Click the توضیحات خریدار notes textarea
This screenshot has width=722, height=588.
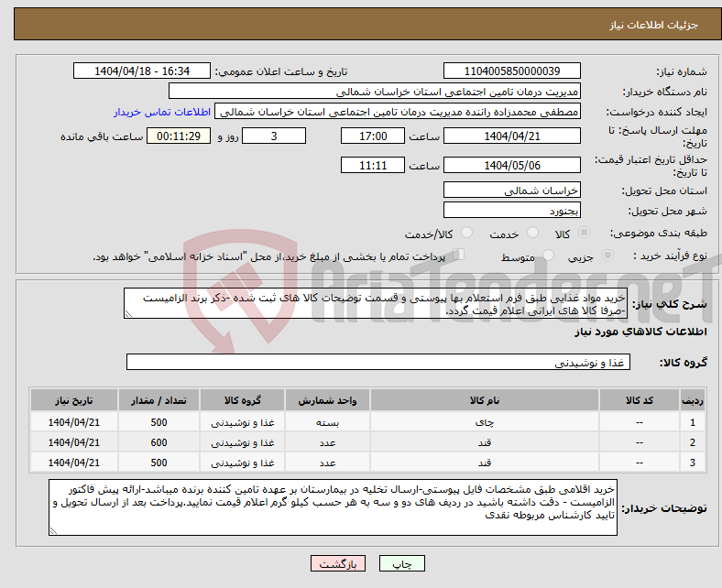pyautogui.click(x=333, y=507)
